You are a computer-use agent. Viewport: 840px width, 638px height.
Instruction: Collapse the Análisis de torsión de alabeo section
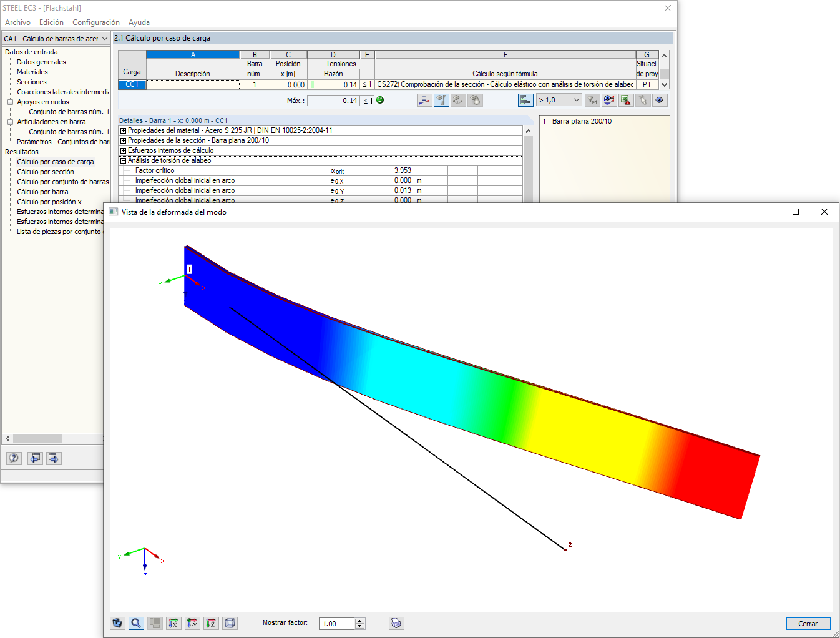point(122,160)
